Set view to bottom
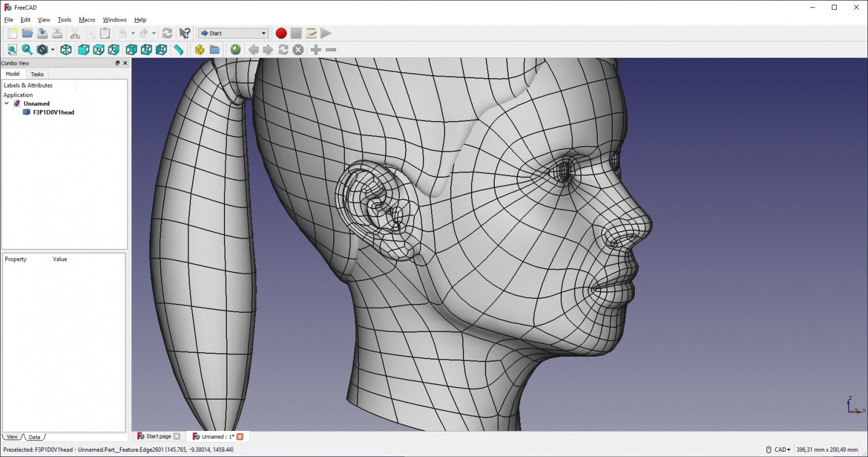868x457 pixels. click(146, 50)
